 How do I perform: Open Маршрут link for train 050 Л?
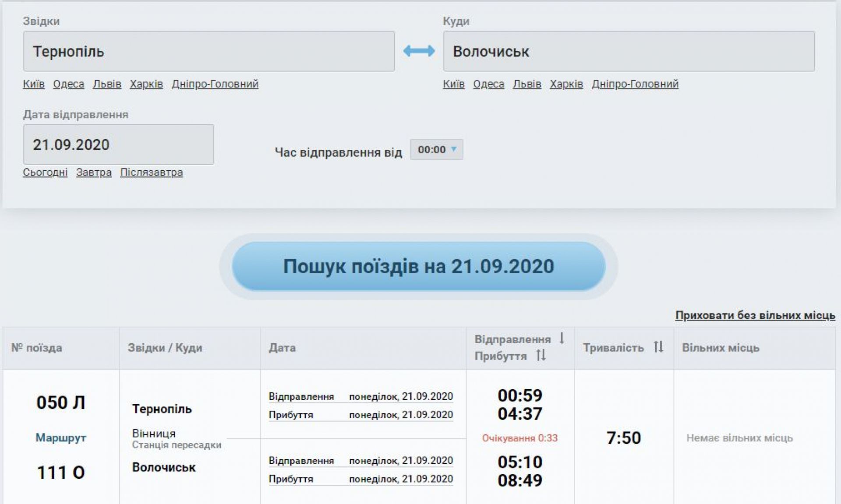tap(60, 437)
